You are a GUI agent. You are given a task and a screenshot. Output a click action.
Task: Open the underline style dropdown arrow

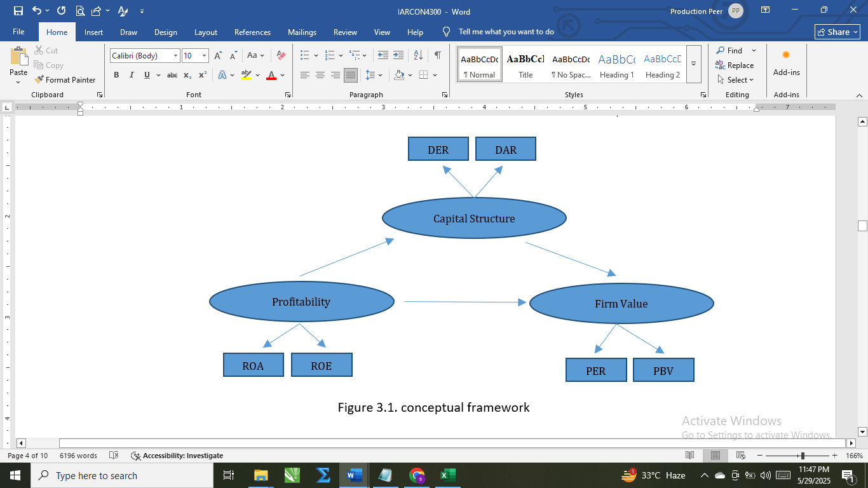pos(157,75)
